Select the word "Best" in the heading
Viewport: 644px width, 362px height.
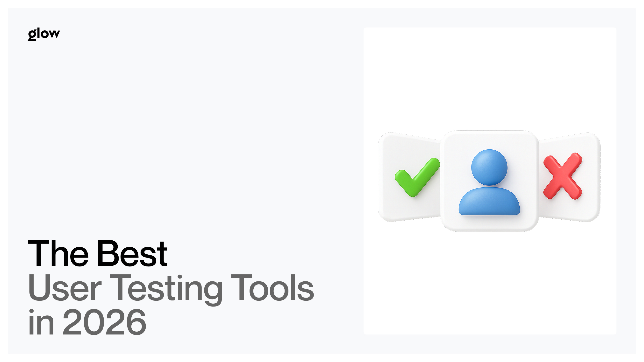coord(132,253)
